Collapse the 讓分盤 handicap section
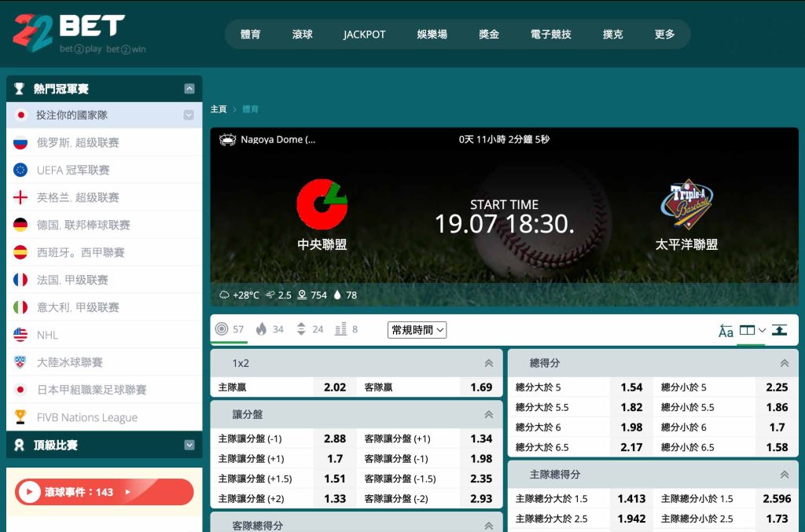The image size is (805, 532). [x=489, y=414]
